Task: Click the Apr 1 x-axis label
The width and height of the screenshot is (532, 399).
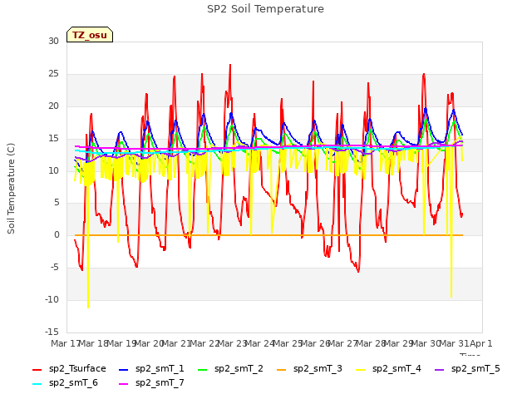Action: [x=480, y=343]
